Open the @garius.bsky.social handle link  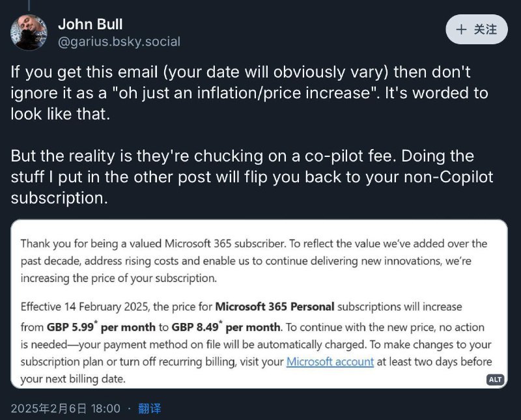(x=119, y=42)
